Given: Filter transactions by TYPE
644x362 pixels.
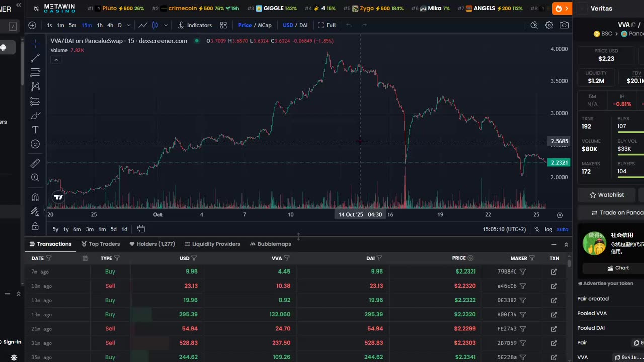Looking at the screenshot, I should point(117,258).
